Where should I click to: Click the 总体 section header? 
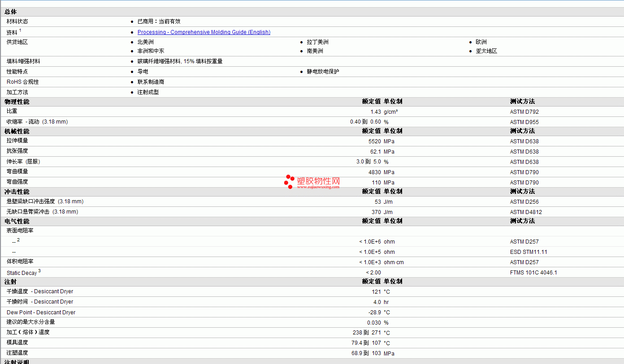[11, 12]
